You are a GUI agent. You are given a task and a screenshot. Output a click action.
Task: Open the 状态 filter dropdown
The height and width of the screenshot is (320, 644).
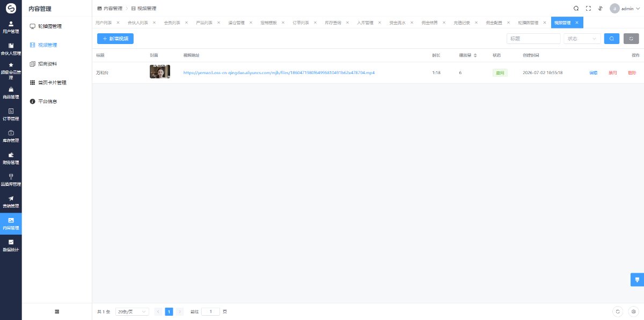click(582, 39)
